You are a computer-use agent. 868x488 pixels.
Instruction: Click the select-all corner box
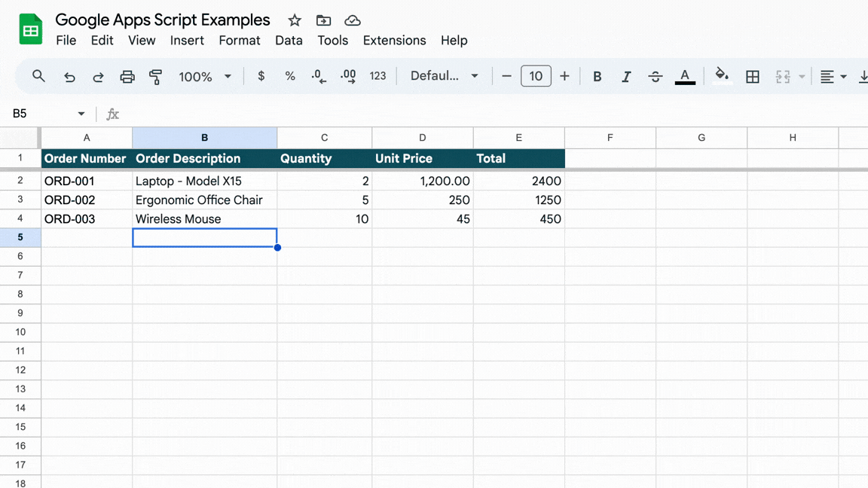tap(20, 138)
